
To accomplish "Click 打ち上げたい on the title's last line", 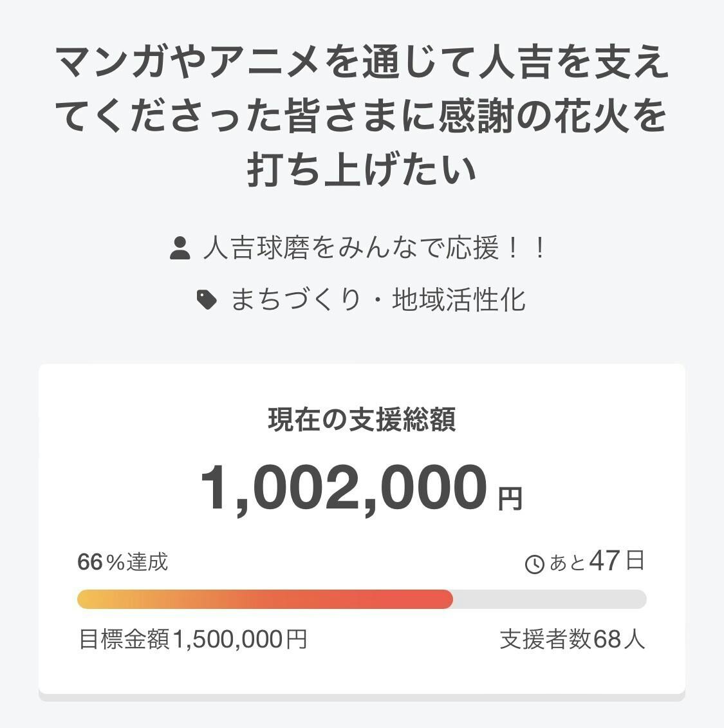I will [x=362, y=169].
